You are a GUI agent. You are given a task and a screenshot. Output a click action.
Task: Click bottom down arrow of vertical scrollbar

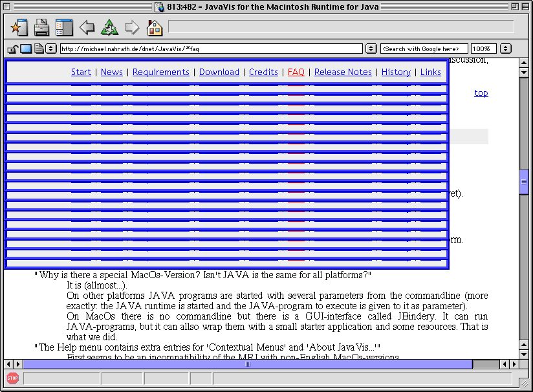524,354
